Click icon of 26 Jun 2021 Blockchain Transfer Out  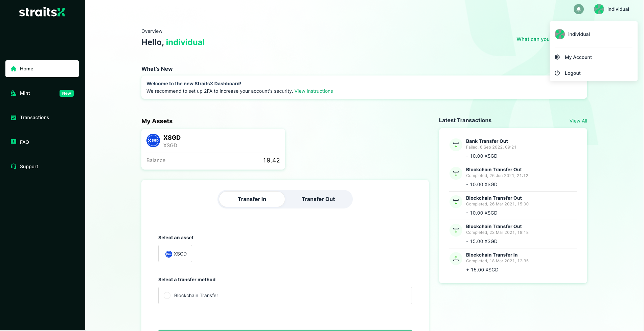pyautogui.click(x=456, y=173)
